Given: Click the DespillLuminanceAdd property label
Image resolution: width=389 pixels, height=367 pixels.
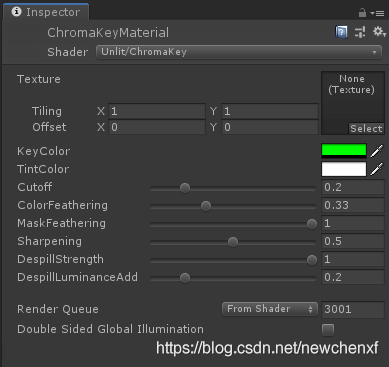Looking at the screenshot, I should coord(77,277).
